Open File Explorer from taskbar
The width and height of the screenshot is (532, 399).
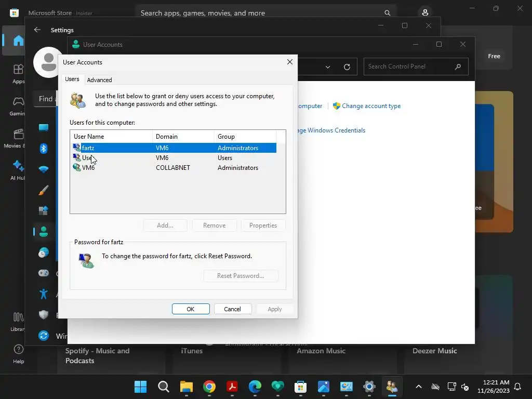[187, 387]
